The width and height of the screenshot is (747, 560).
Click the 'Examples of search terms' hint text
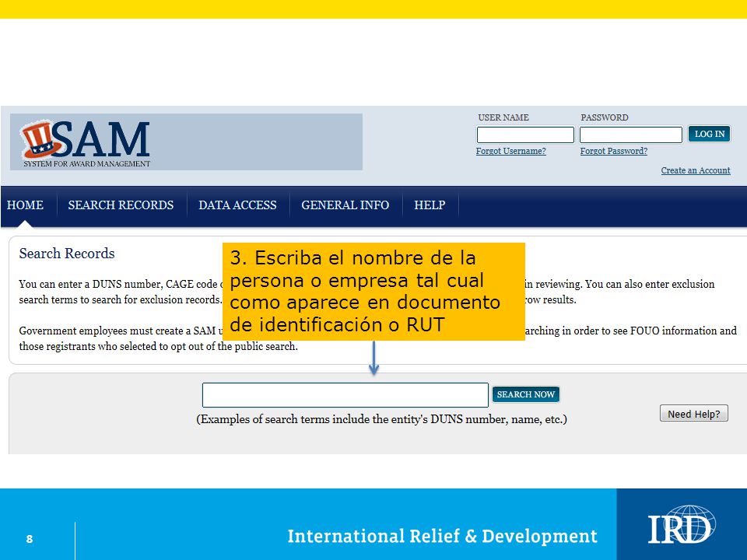click(x=381, y=419)
